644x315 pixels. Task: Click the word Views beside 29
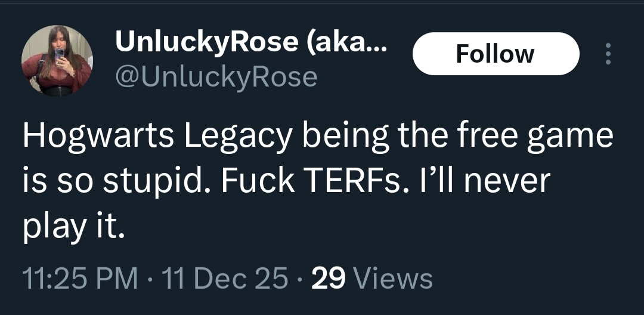394,279
